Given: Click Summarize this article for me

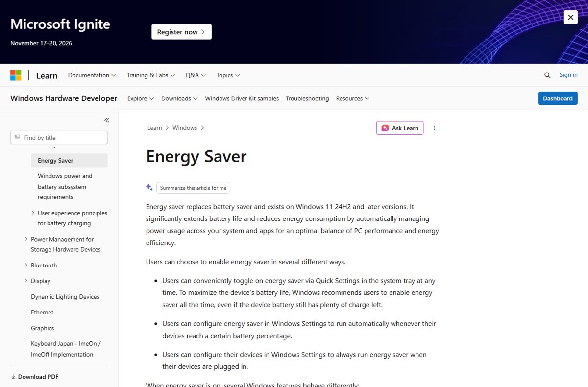Looking at the screenshot, I should (193, 188).
